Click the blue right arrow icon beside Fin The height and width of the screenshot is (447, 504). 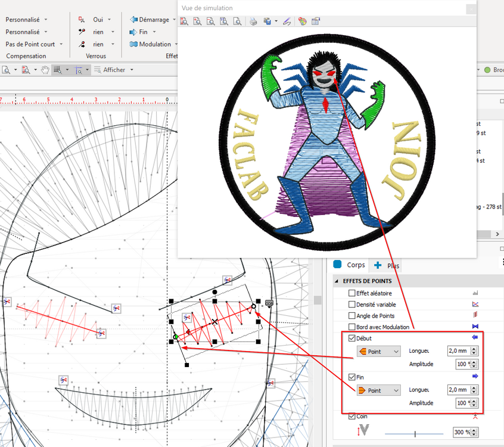[x=475, y=376]
